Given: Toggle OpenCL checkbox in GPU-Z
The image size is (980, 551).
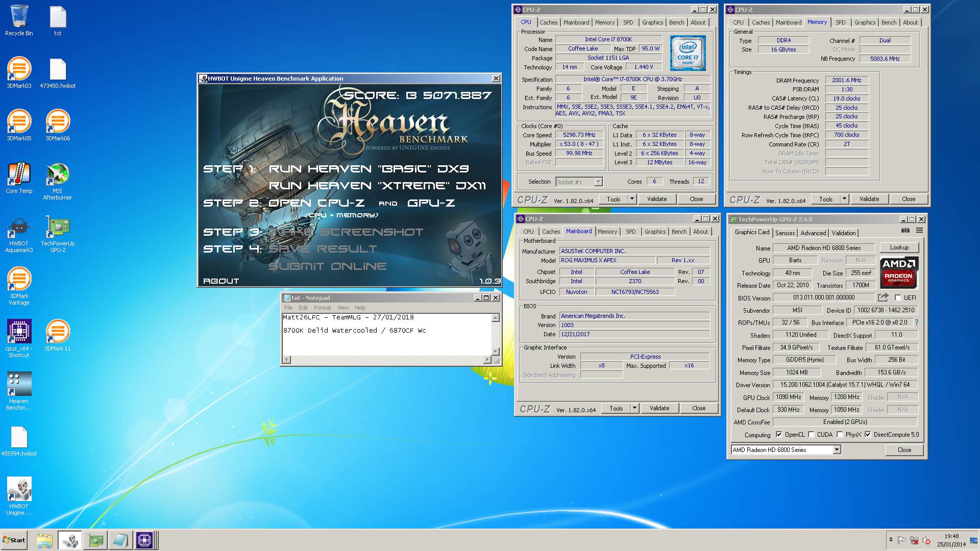Looking at the screenshot, I should pos(779,435).
